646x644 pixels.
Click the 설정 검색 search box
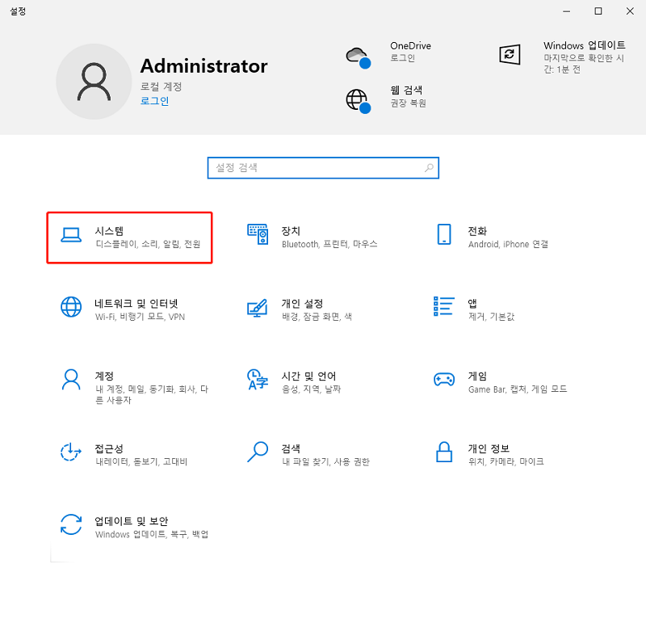315,167
